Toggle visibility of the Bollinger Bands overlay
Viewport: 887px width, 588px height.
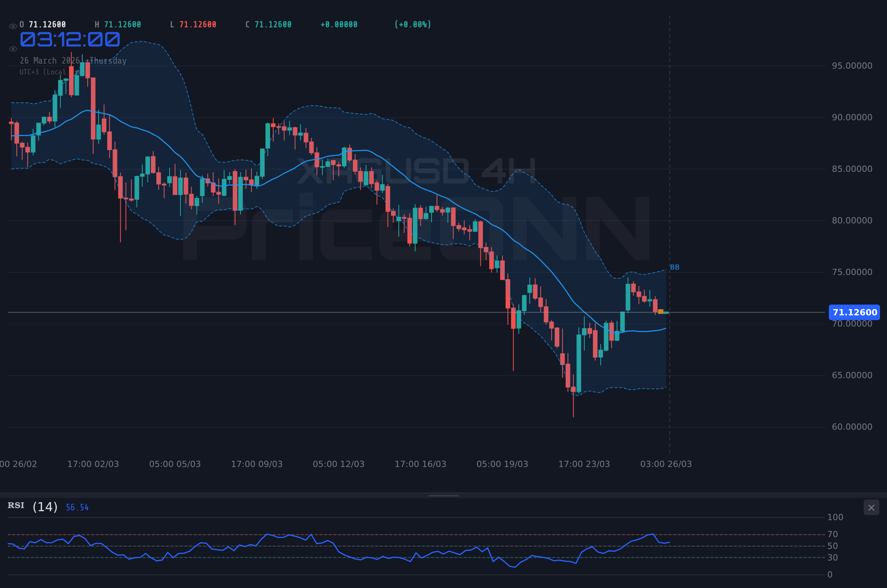13,48
